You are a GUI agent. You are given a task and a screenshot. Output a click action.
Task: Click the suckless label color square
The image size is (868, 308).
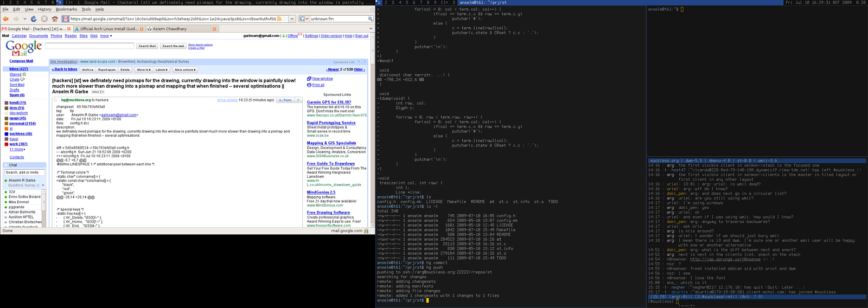[x=6, y=134]
